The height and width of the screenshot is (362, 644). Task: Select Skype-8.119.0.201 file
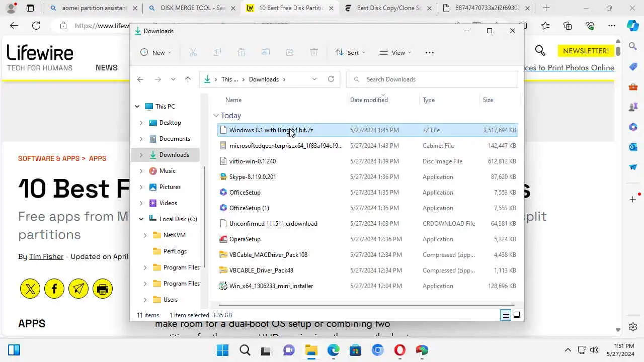pos(368,177)
